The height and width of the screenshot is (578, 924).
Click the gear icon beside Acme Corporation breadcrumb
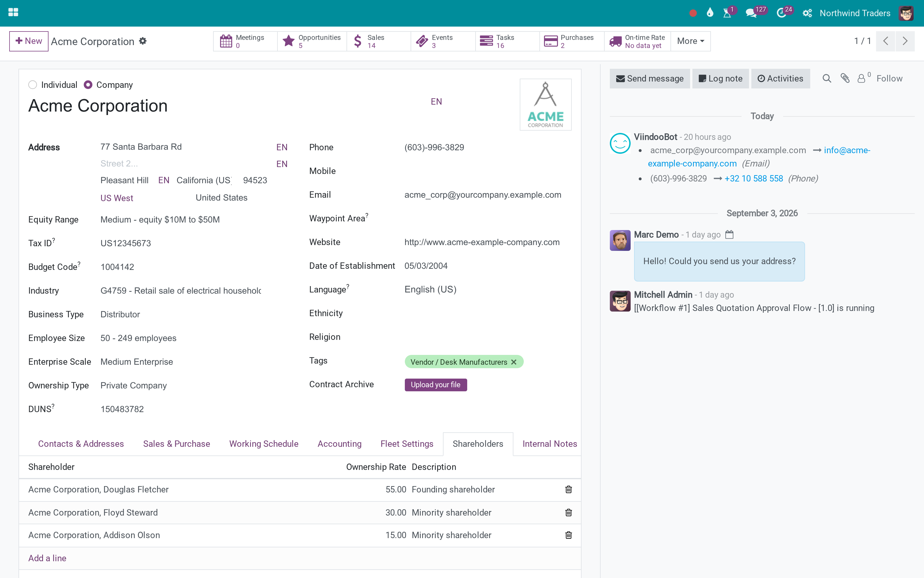pos(143,41)
